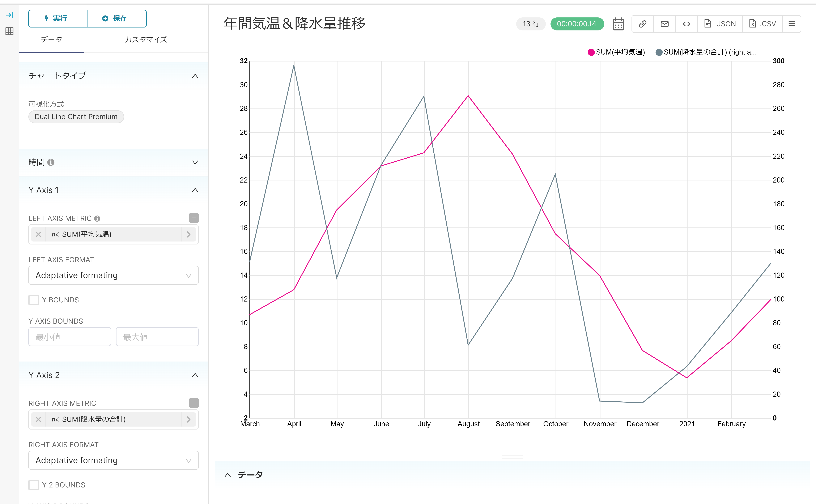Edit SUM(降水量の合計) metric via arrow
The image size is (816, 504).
coord(189,419)
